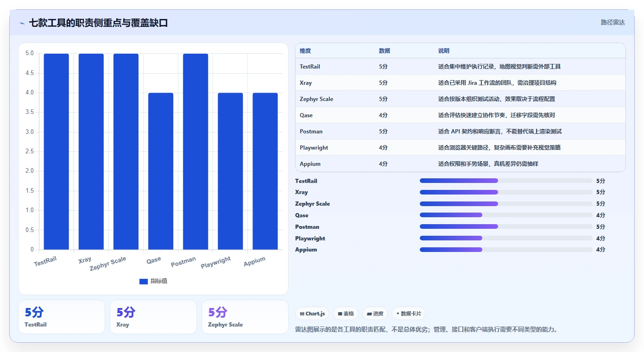Click the description 适合浏览器关键路径，复杂画布需要补充视觉策略
The height and width of the screenshot is (352, 644).
499,148
